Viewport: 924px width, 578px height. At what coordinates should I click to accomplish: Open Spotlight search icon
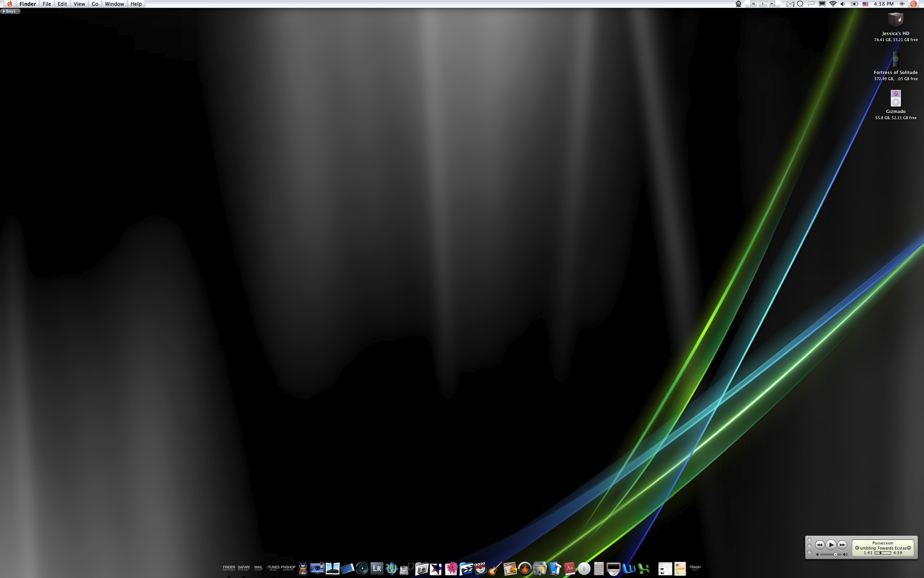click(914, 4)
